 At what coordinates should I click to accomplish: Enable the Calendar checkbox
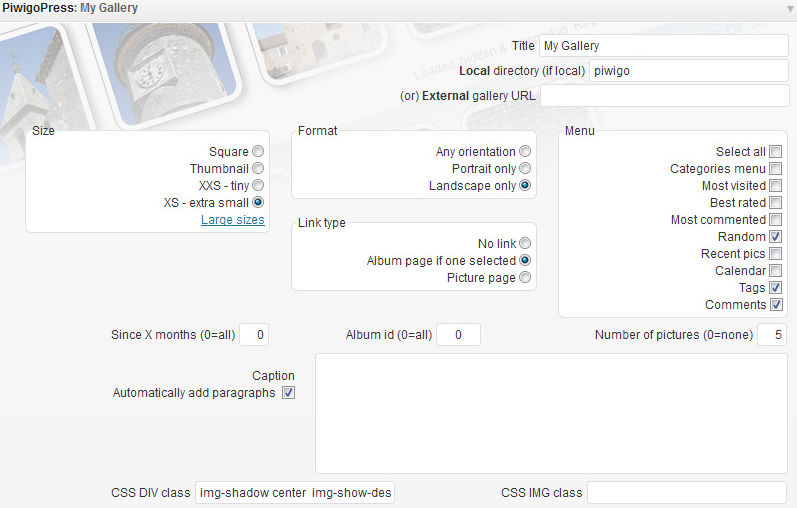pyautogui.click(x=776, y=271)
